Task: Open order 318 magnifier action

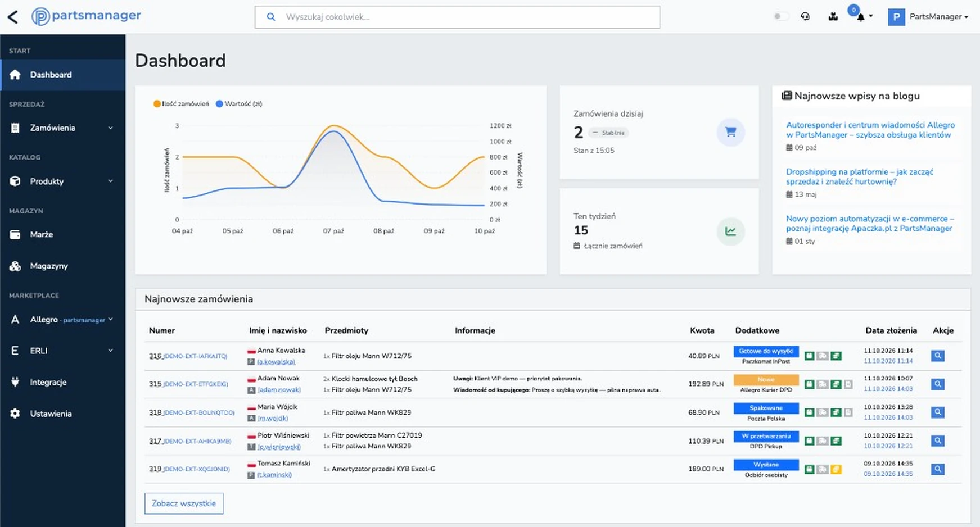Action: pyautogui.click(x=937, y=412)
